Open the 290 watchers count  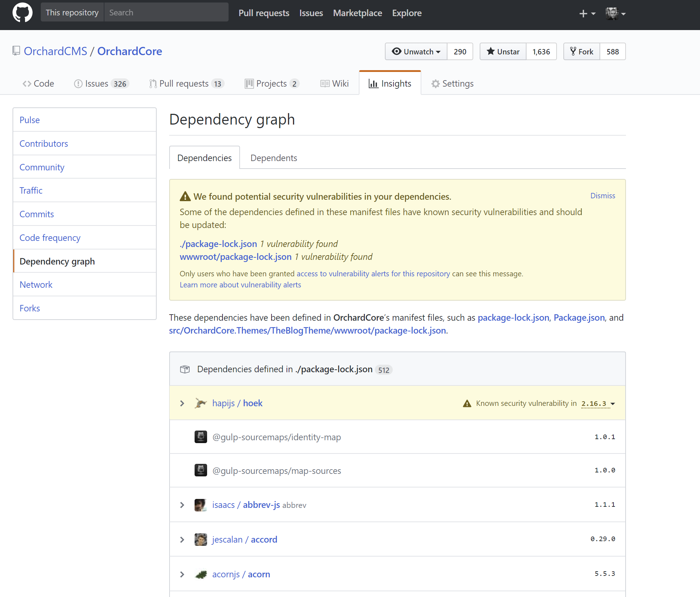click(x=460, y=52)
